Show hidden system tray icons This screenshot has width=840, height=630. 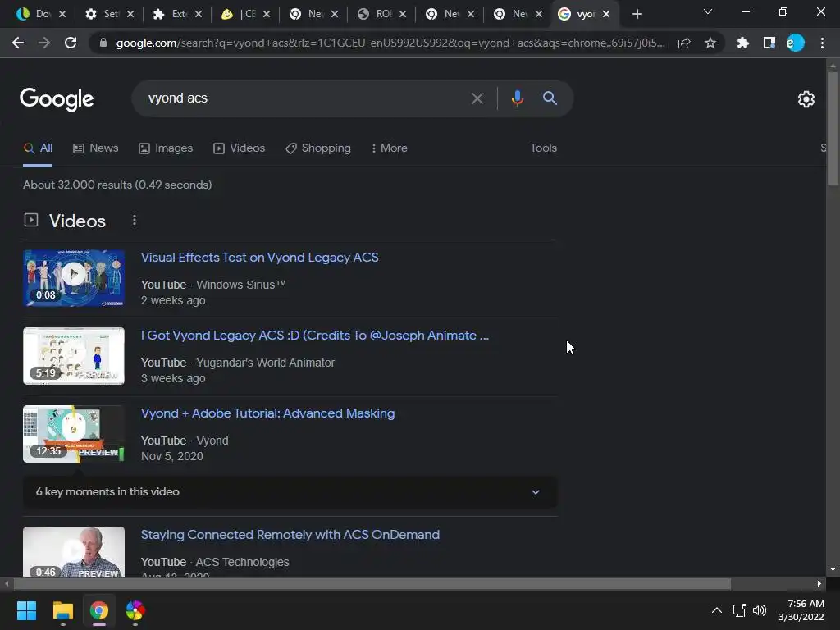[x=716, y=610]
